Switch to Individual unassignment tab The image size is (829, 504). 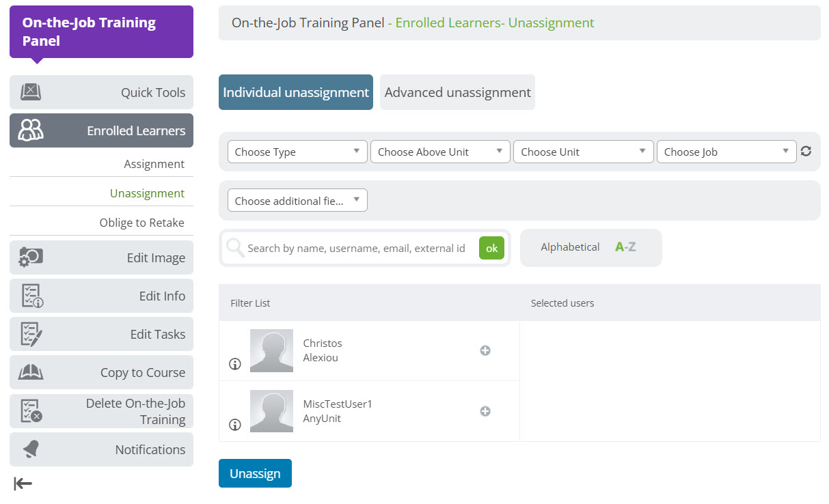296,92
